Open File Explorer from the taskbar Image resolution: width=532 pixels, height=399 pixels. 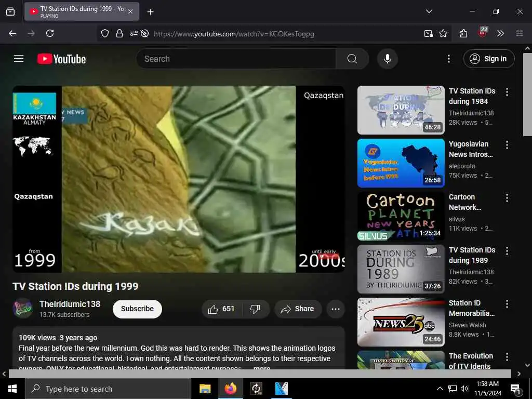[205, 389]
